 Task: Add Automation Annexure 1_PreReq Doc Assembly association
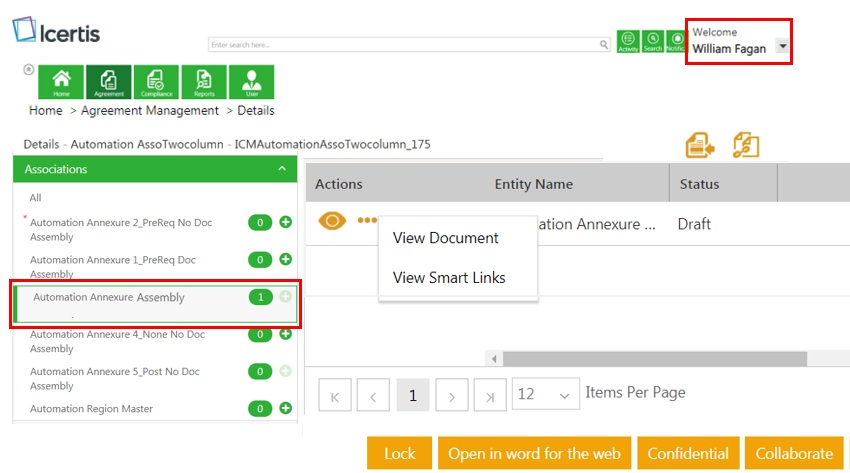point(285,259)
